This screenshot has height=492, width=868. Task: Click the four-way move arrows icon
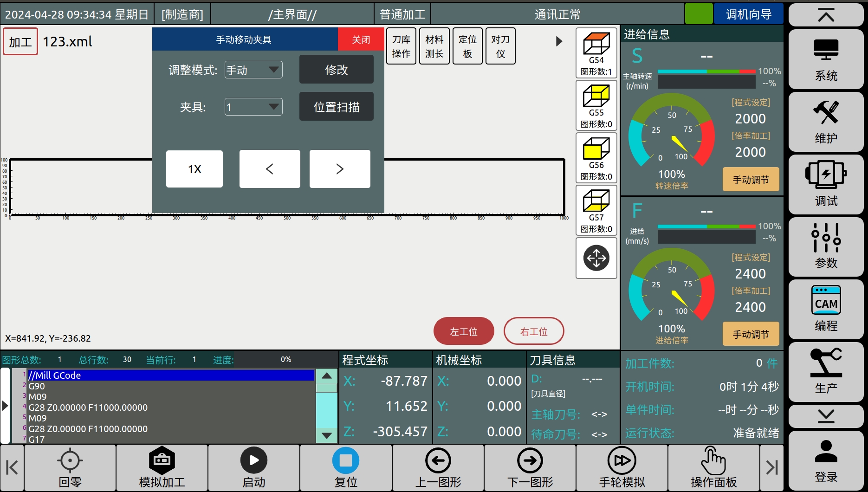point(596,258)
